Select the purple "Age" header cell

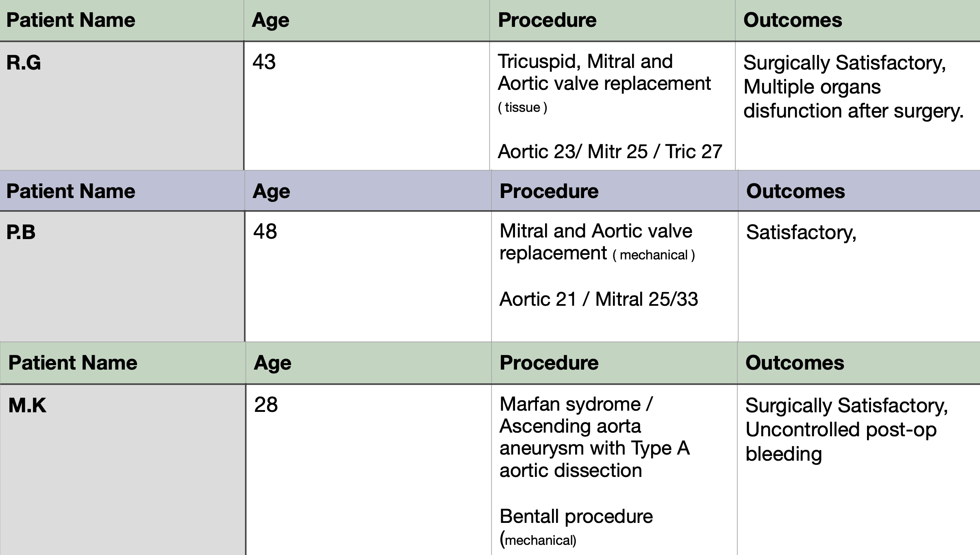coord(271,191)
